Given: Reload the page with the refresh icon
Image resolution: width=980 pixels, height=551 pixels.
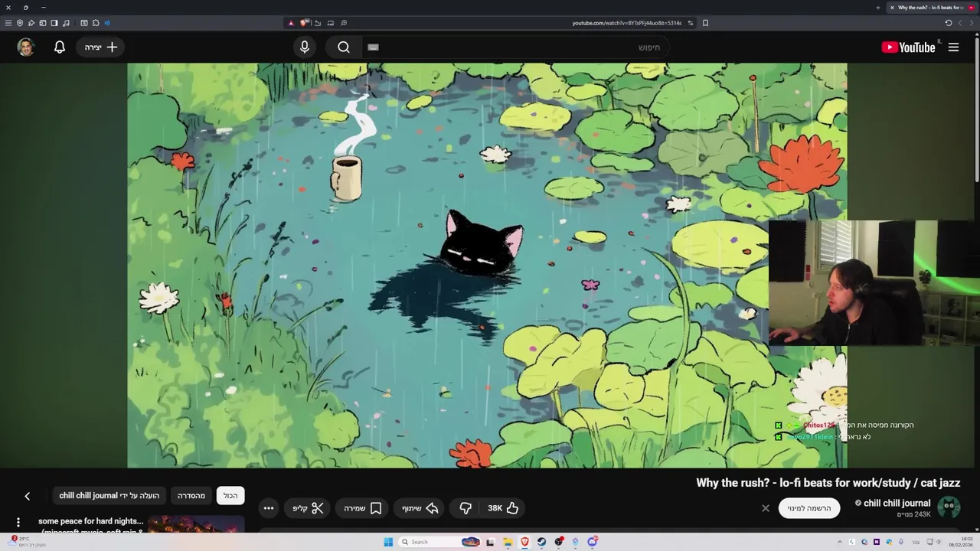Looking at the screenshot, I should (948, 23).
